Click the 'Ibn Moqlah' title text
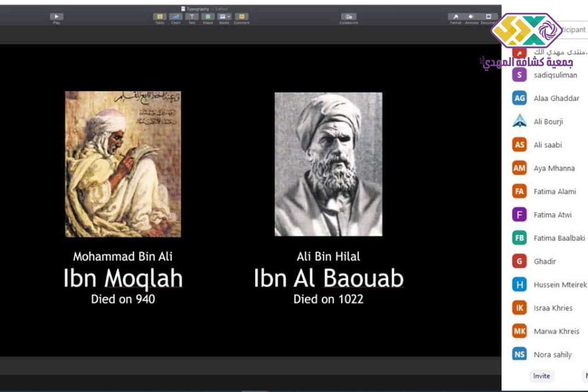Screen dimensions: 588x392 tap(123, 278)
